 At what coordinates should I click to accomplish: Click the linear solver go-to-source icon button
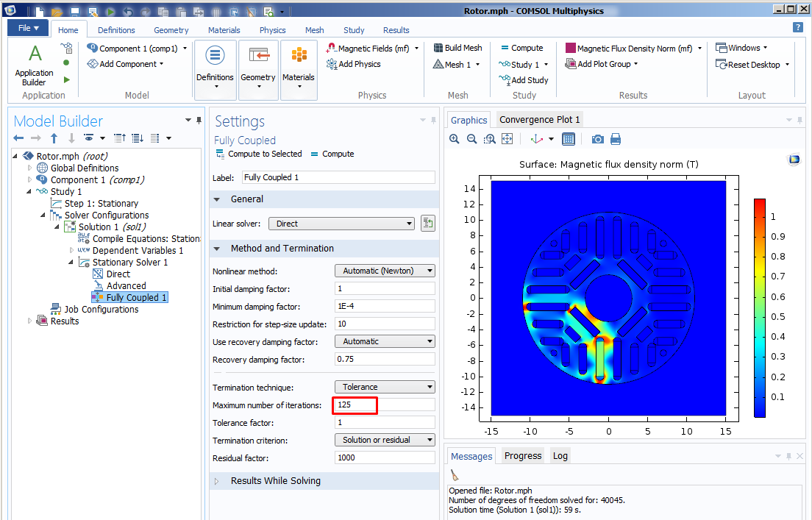(x=428, y=224)
